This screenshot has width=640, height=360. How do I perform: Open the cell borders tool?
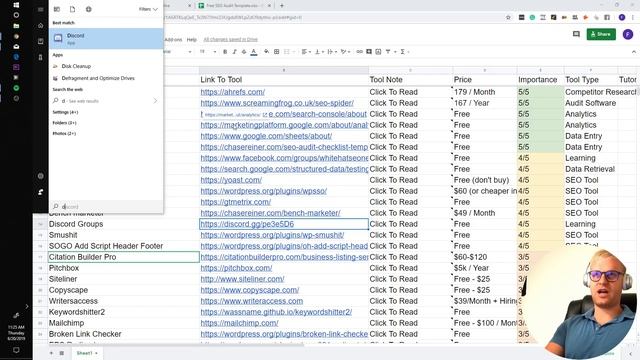coord(276,52)
